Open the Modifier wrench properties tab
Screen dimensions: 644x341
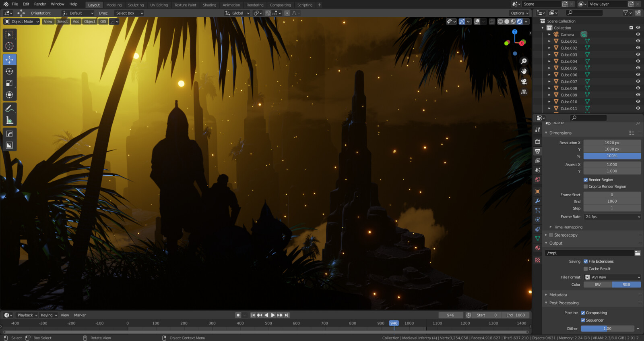(x=537, y=201)
